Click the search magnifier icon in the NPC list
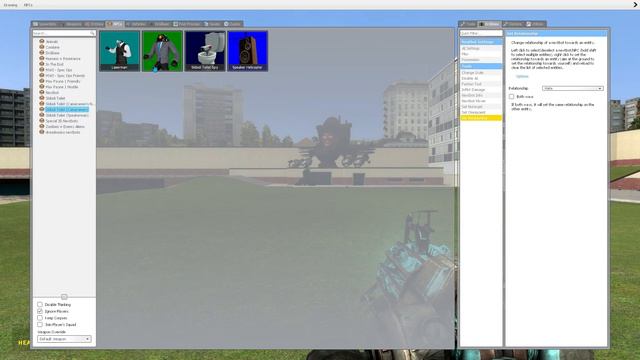 click(93, 33)
